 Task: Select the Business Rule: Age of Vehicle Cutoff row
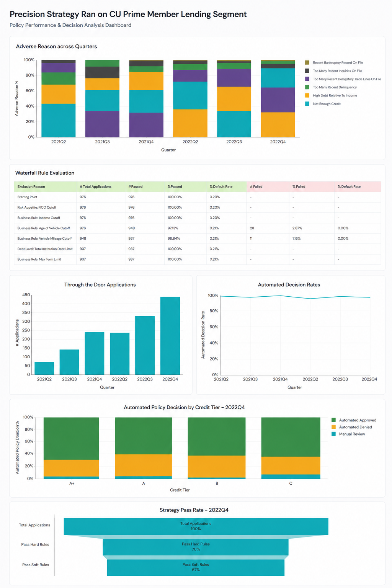(x=197, y=228)
